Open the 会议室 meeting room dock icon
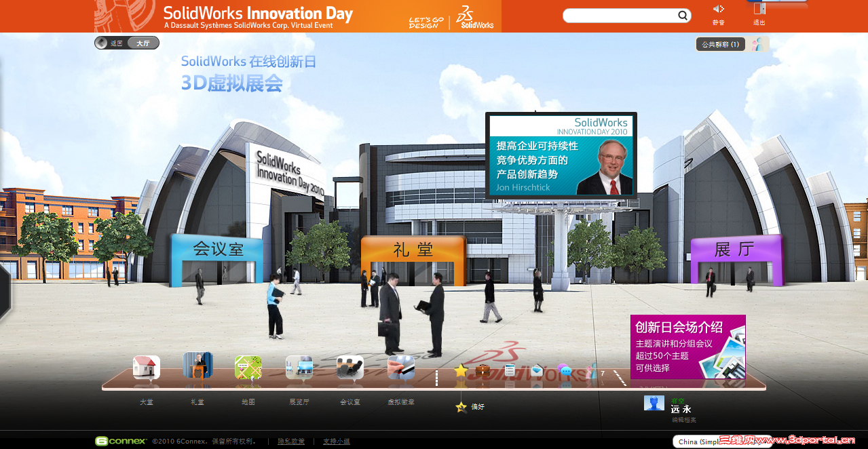Image resolution: width=868 pixels, height=449 pixels. (350, 367)
